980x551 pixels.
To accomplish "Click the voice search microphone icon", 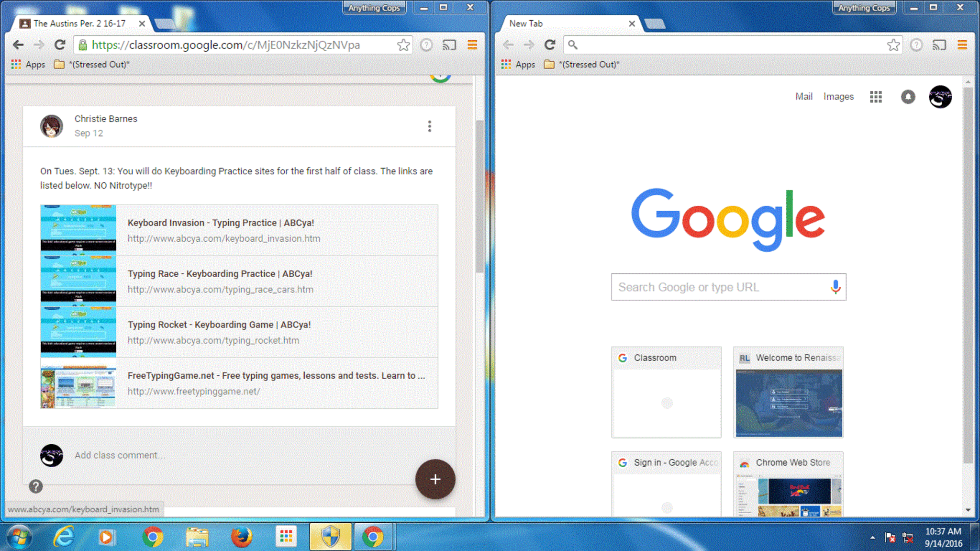I will 835,287.
